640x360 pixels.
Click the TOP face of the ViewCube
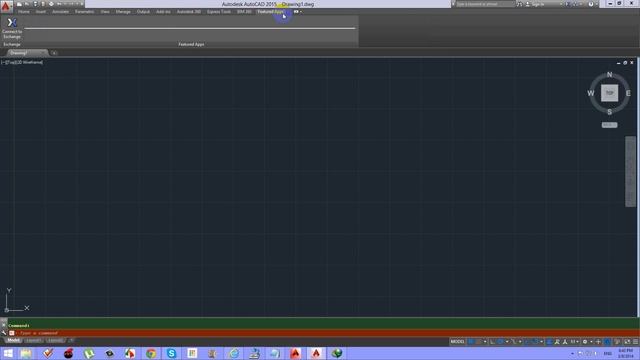point(609,93)
